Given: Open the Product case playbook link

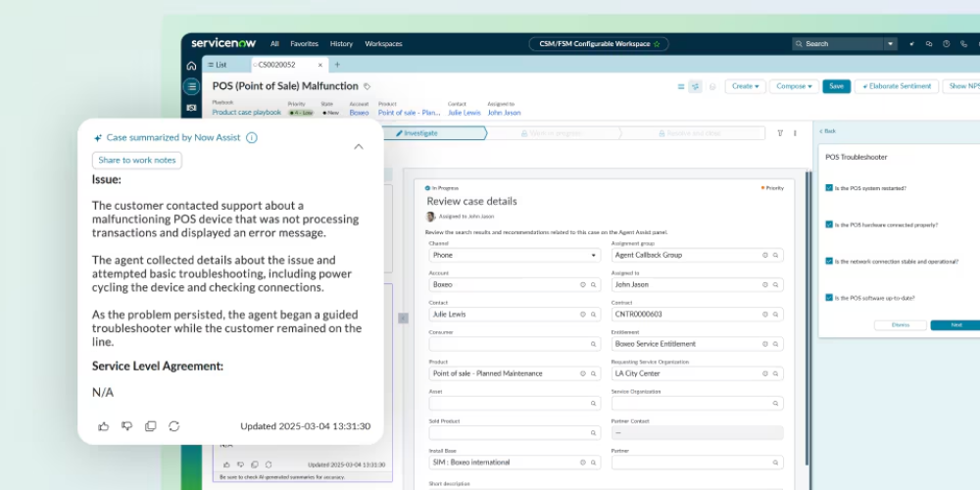Looking at the screenshot, I should (246, 113).
